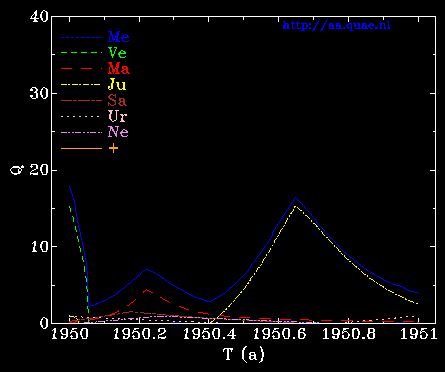Click the http://aa.quae.nl URL text

tap(336, 25)
